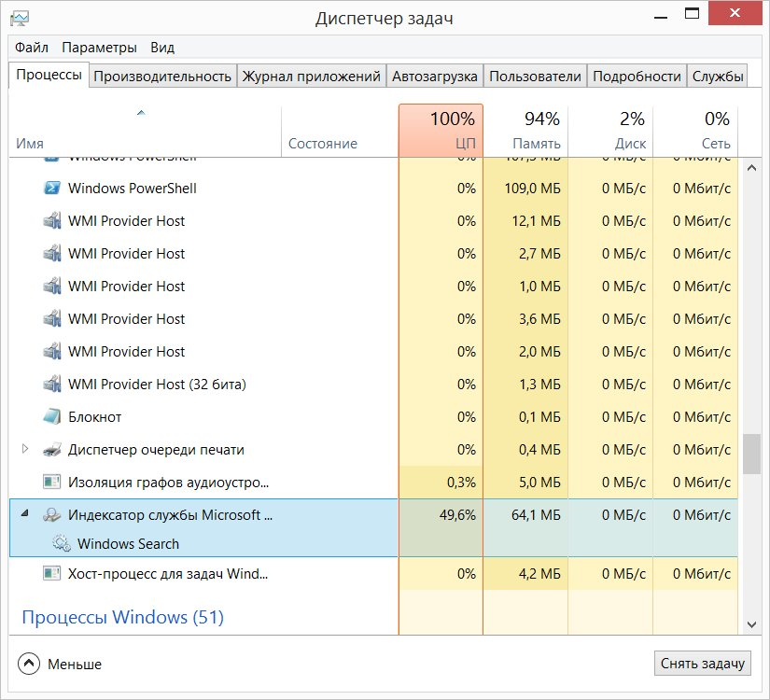Click the Изоляция графов аудиоустройств icon
This screenshot has width=770, height=700.
52,482
